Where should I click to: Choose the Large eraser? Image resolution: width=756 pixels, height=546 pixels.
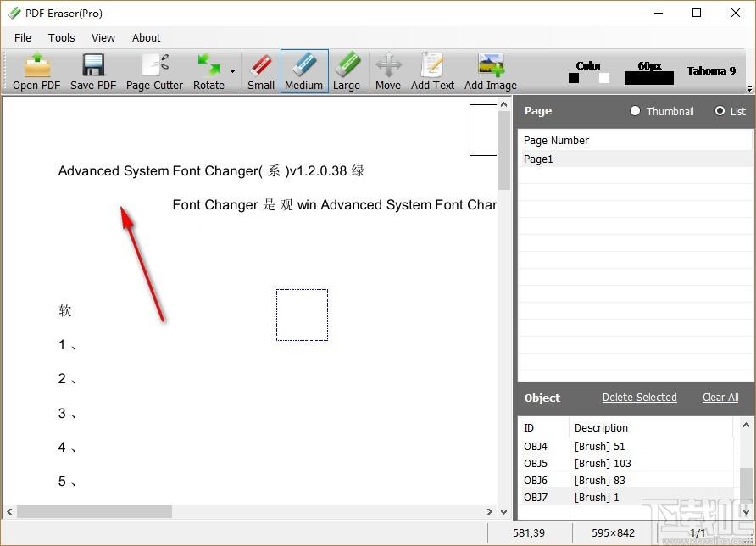(346, 71)
